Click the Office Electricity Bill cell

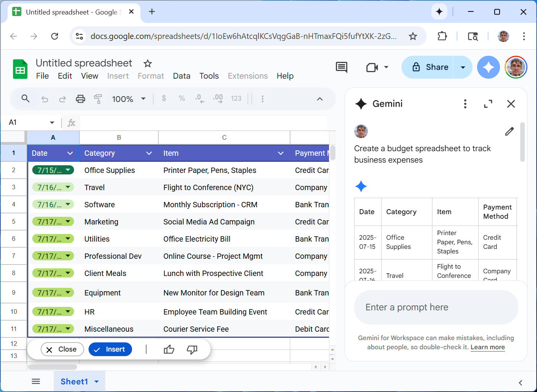tap(224, 239)
